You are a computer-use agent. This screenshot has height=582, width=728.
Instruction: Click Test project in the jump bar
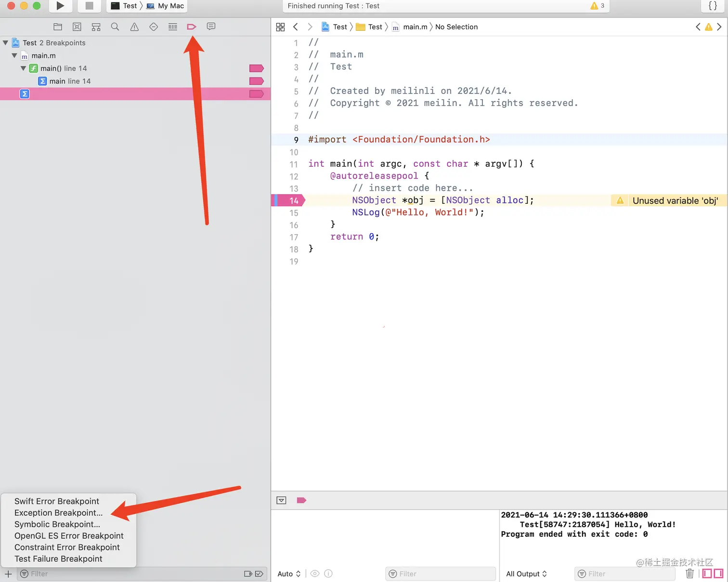coord(334,27)
